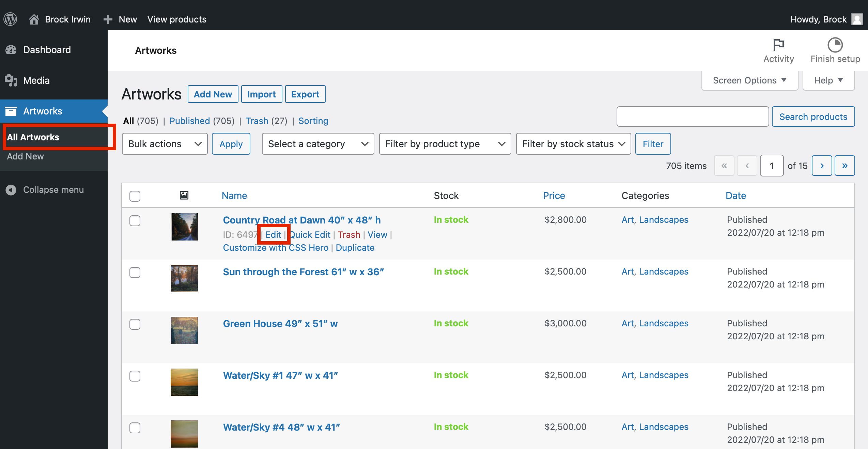Open the Bulk actions dropdown
Screen dimensions: 868x449
click(x=165, y=144)
